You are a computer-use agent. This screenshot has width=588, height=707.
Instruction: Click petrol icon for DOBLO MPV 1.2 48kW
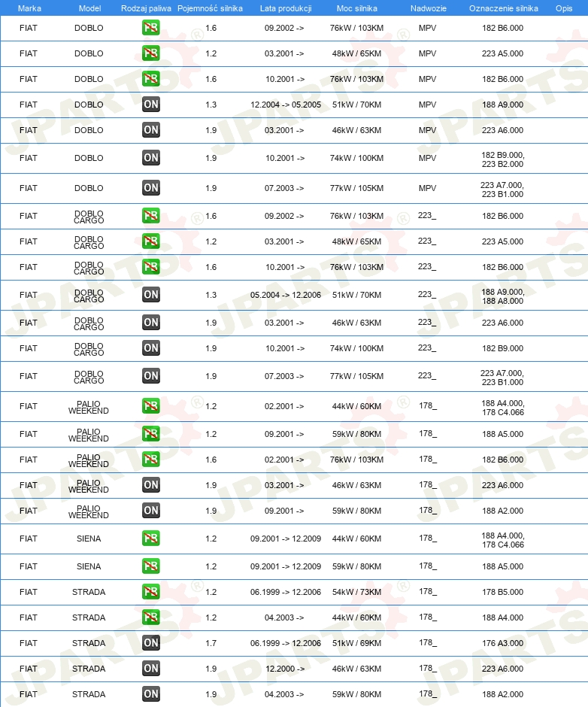[150, 53]
